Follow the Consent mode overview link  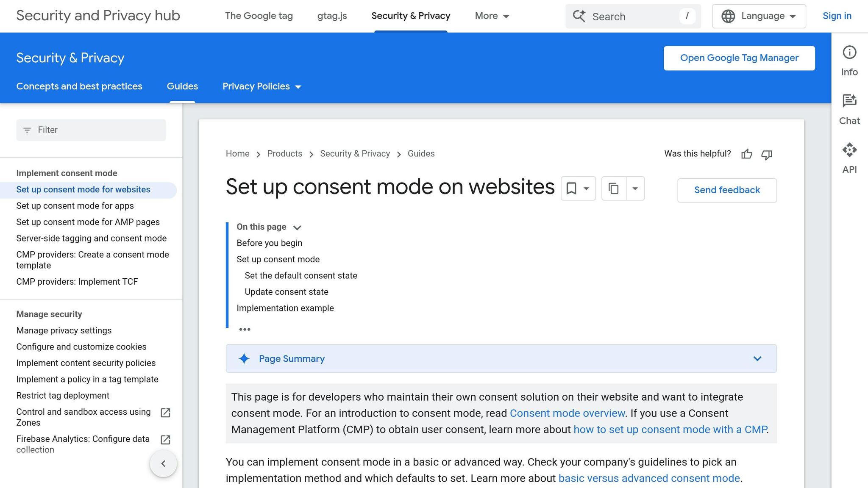[567, 413]
